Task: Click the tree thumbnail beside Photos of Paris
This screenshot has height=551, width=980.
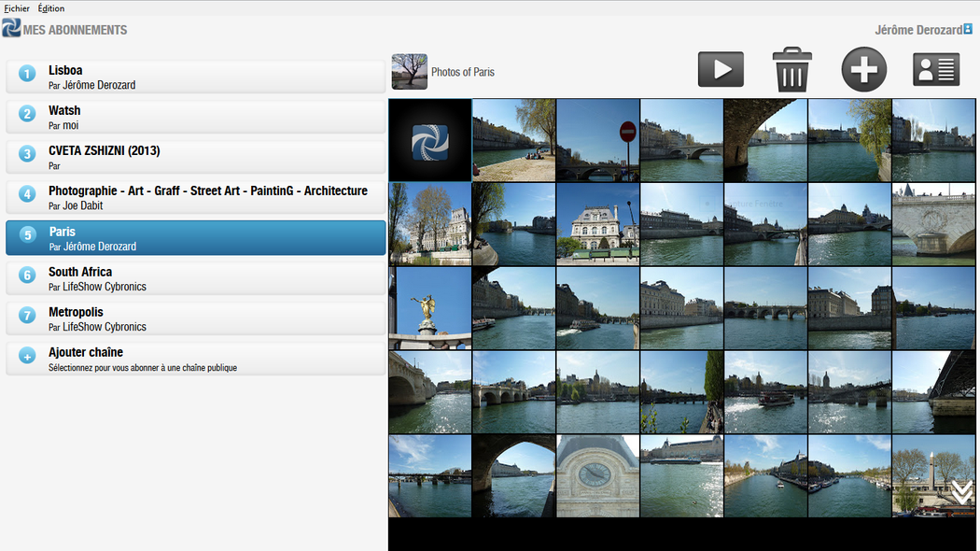Action: (410, 72)
